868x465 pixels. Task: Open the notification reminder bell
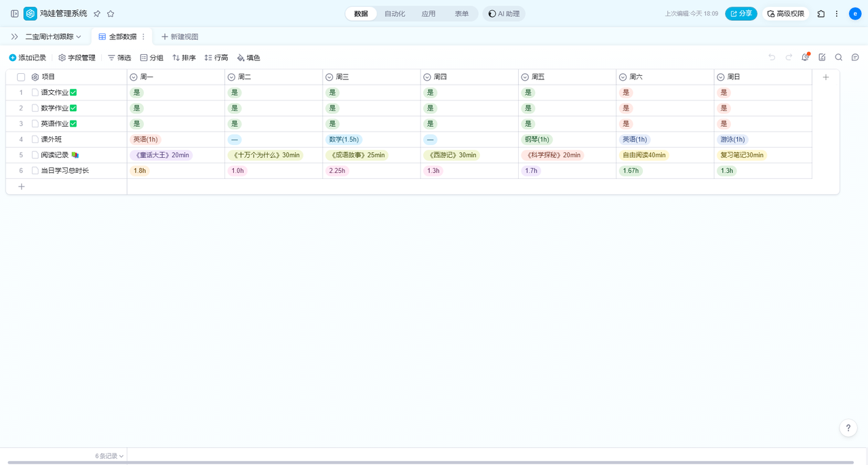point(805,58)
